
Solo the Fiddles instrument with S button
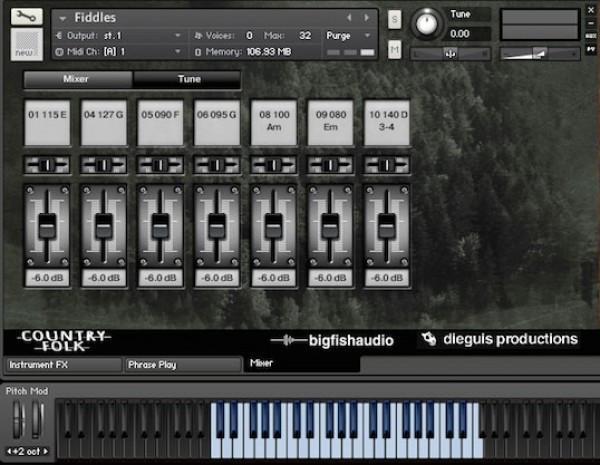tap(394, 20)
